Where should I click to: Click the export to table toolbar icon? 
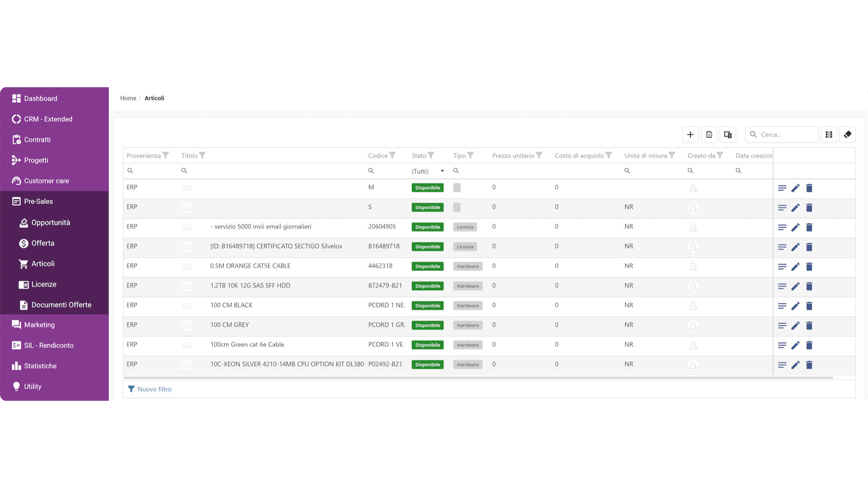click(728, 135)
